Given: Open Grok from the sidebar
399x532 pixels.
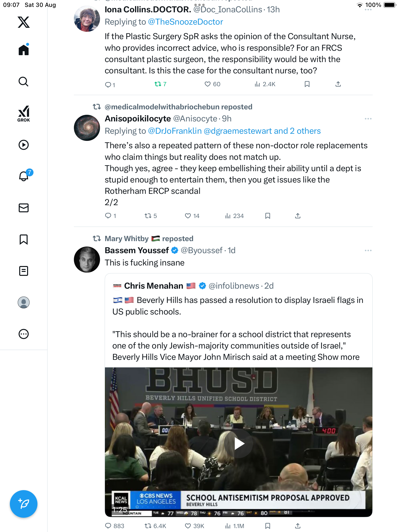Looking at the screenshot, I should tap(24, 114).
